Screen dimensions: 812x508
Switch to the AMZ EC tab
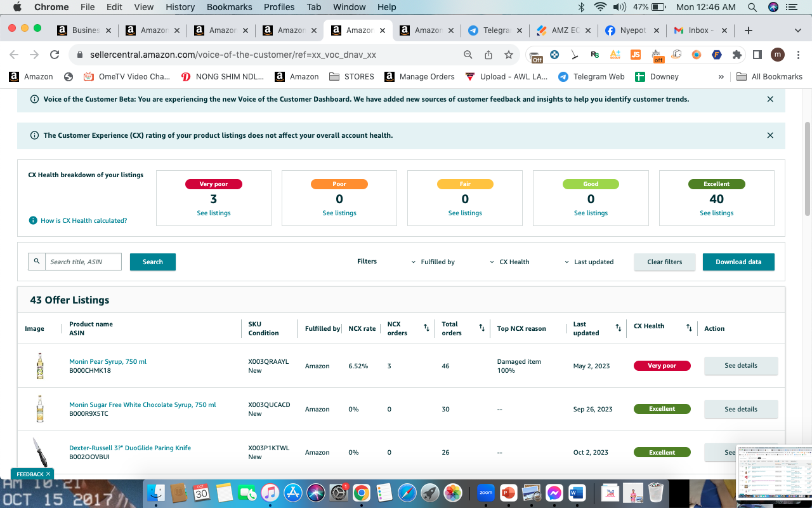tap(563, 30)
